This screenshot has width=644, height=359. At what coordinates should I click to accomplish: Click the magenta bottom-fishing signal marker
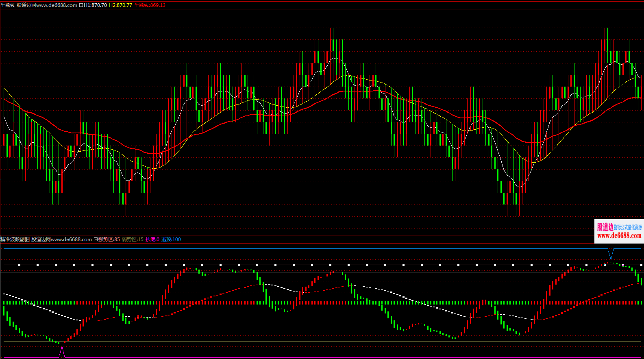62,352
